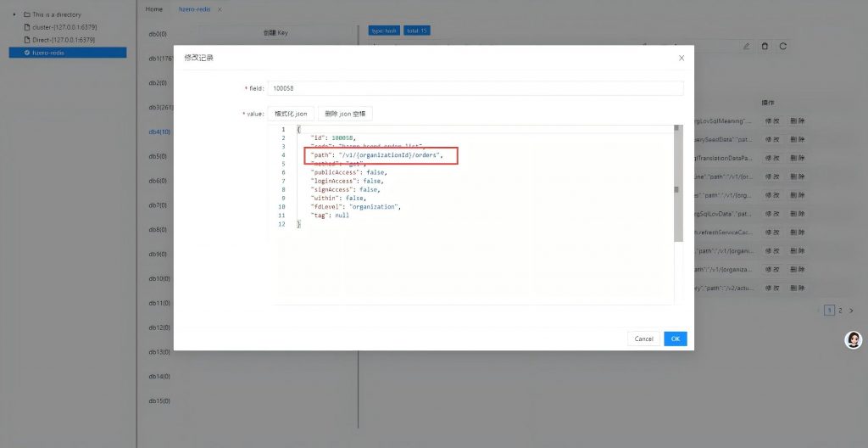Expand the This is a directory tree node

[x=14, y=14]
